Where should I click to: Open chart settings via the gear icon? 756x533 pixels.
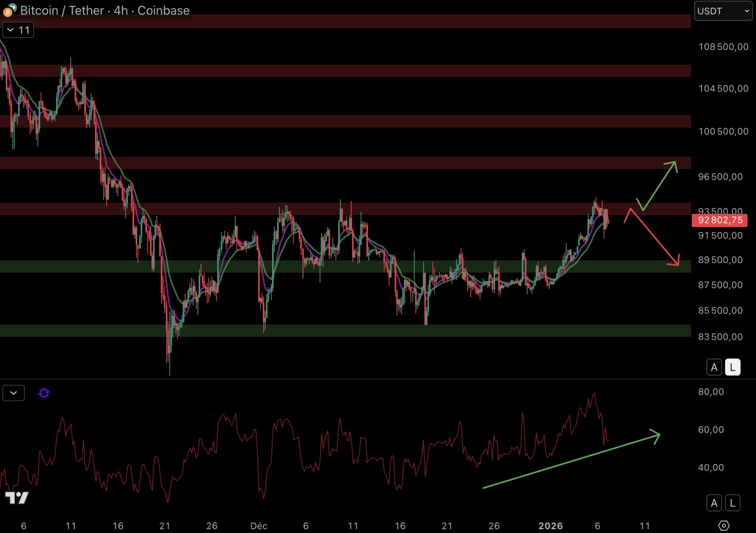point(723,526)
